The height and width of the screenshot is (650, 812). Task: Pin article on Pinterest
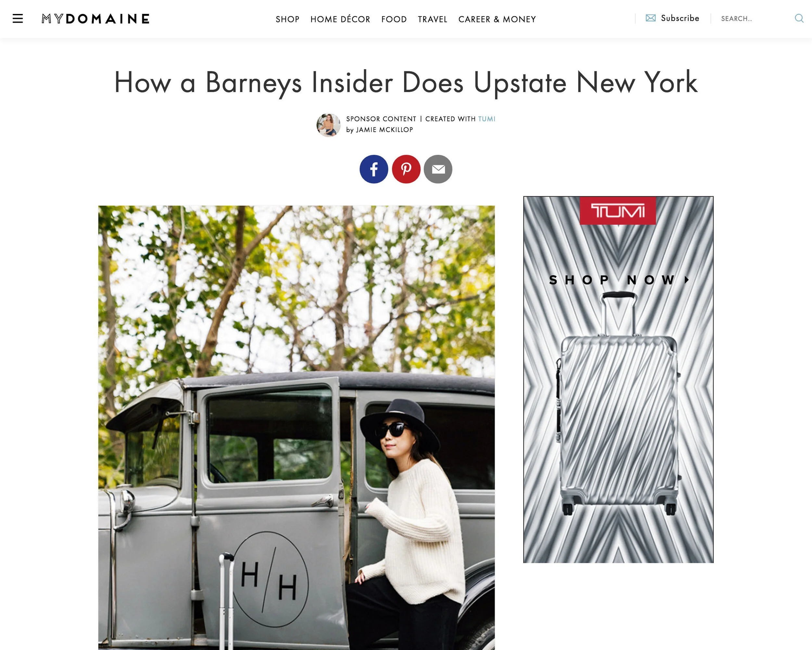point(406,169)
